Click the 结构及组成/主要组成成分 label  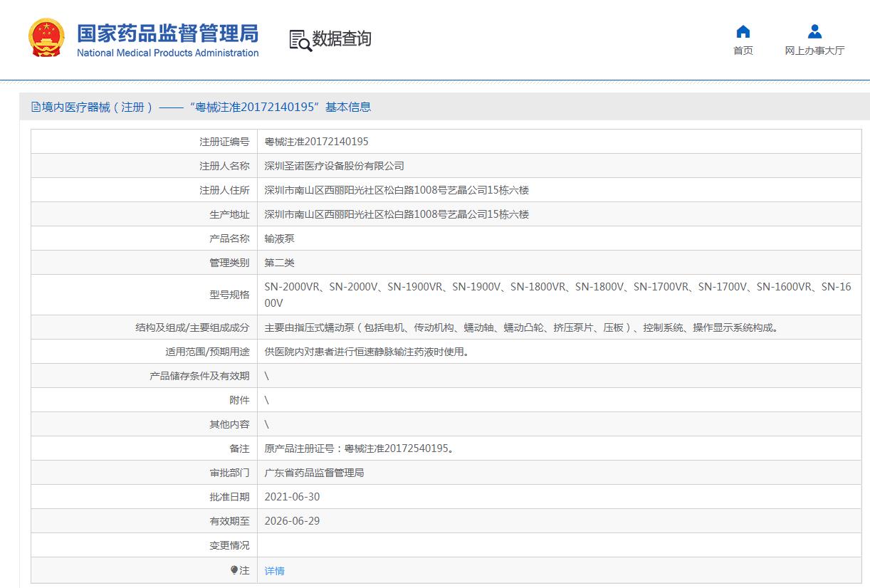click(192, 327)
